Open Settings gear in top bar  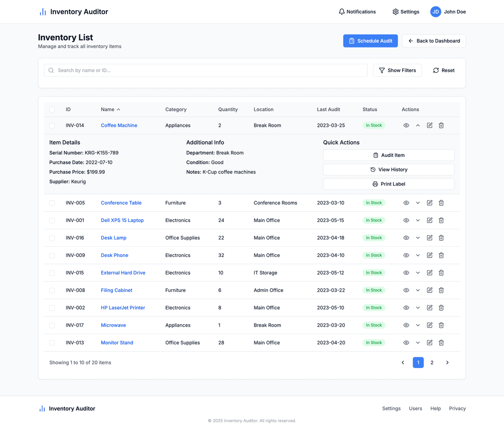pos(406,12)
